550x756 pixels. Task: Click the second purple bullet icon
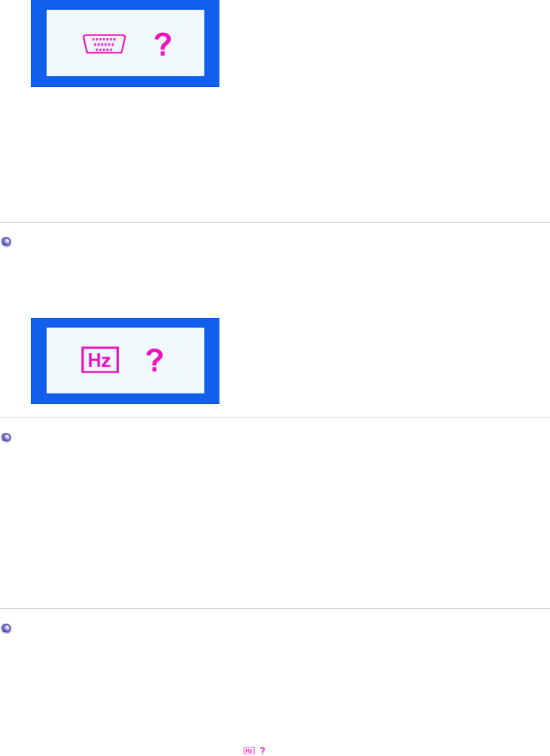[x=6, y=437]
